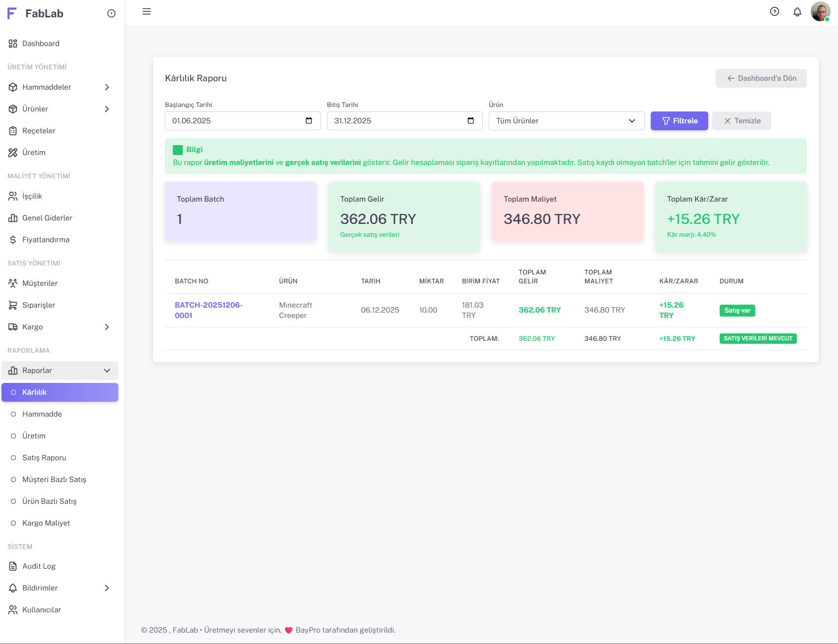This screenshot has height=644, width=838.
Task: Open the notifications bell icon
Action: click(x=797, y=12)
